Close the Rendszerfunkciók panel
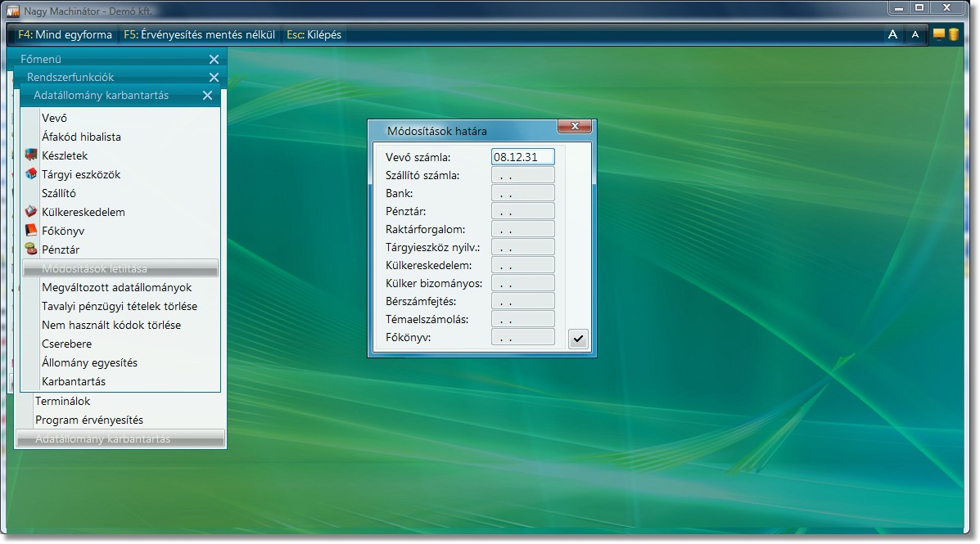This screenshot has width=980, height=544. click(214, 78)
